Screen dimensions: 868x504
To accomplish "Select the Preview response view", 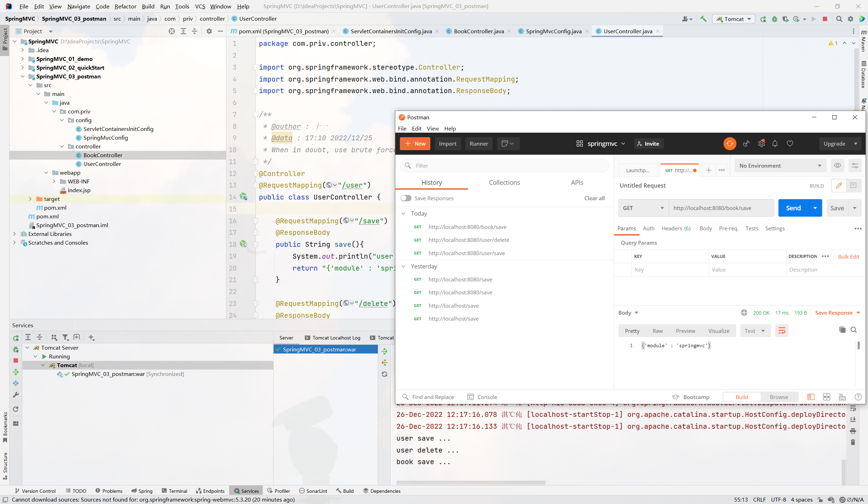I will click(x=685, y=331).
